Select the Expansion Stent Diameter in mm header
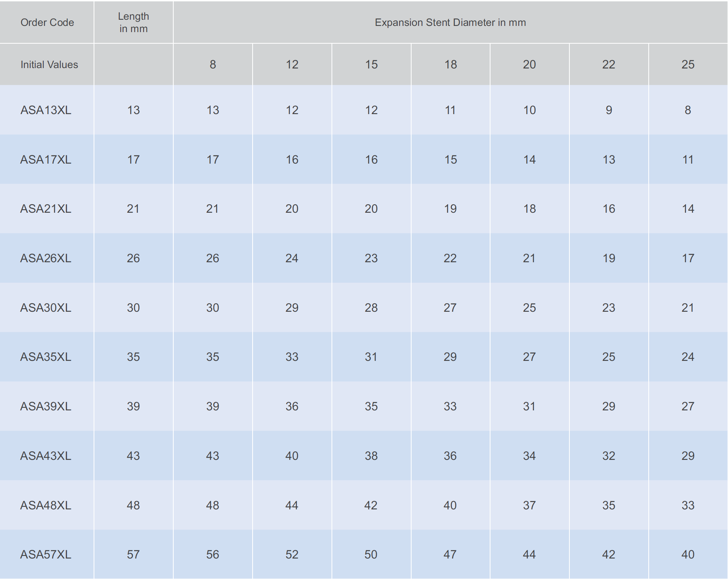Screen dimensions: 728x579 point(450,22)
